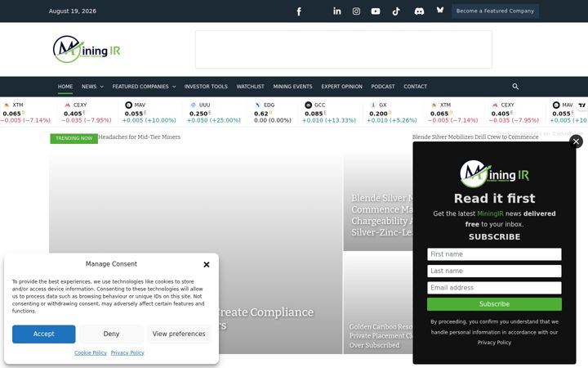Screen dimensions: 588x368
Task: Open the Podcast menu item
Action: pos(383,87)
